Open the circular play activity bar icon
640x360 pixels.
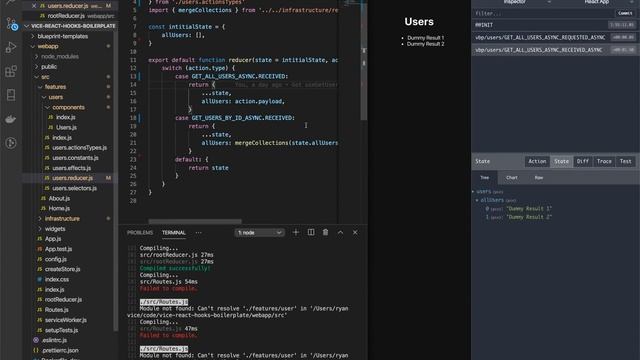coord(11,143)
